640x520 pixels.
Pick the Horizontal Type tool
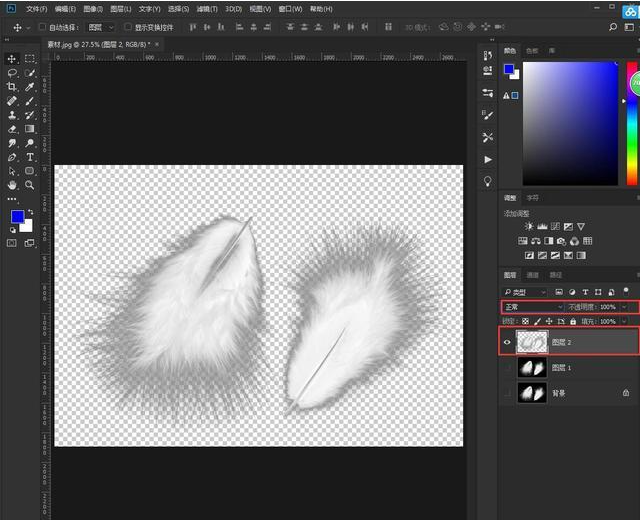point(30,157)
